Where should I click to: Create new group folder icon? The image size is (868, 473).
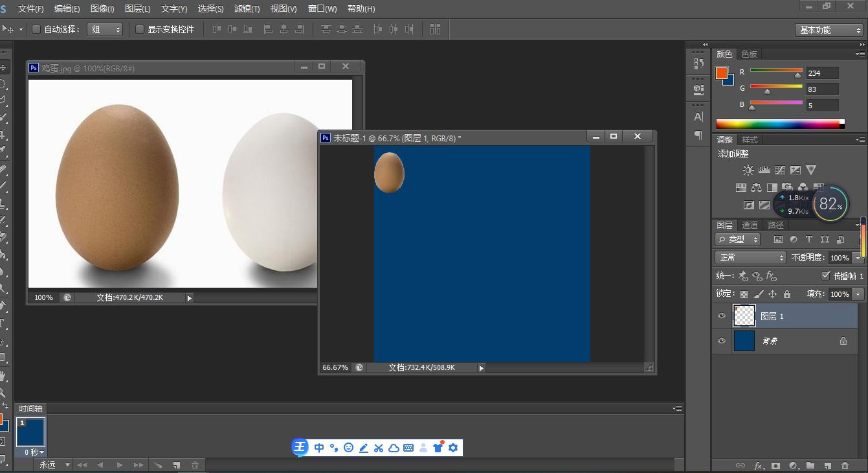[810, 466]
